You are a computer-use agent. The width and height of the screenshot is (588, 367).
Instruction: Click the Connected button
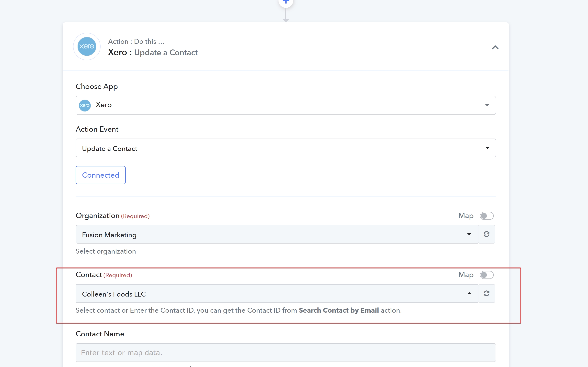(x=101, y=175)
